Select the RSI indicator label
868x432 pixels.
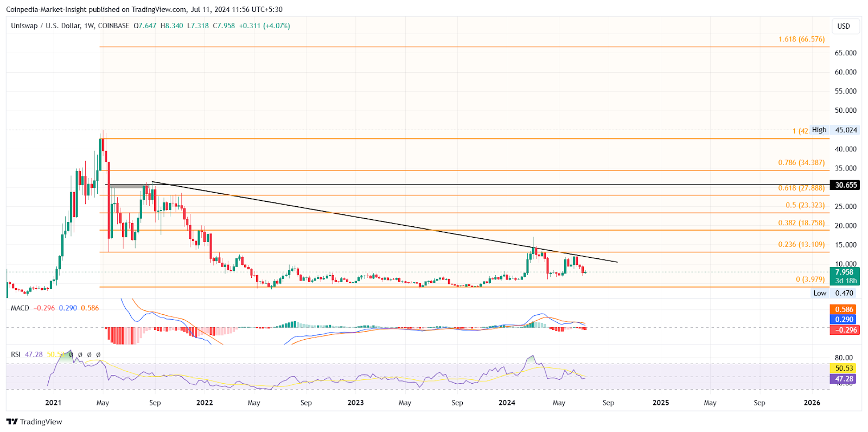(16, 354)
